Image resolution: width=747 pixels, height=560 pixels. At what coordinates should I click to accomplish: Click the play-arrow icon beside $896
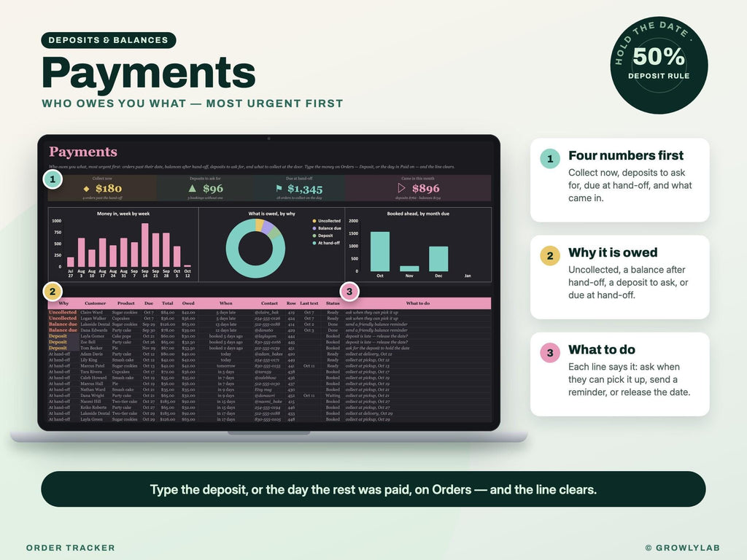401,187
